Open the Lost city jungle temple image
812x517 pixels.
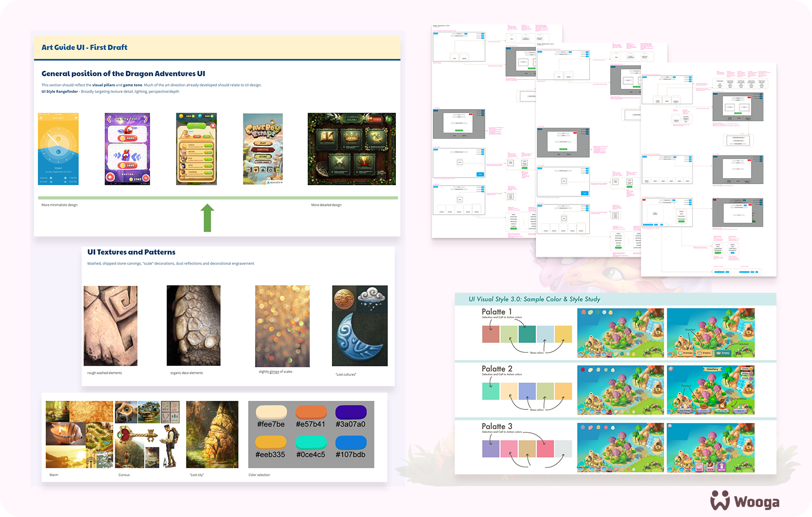click(212, 434)
